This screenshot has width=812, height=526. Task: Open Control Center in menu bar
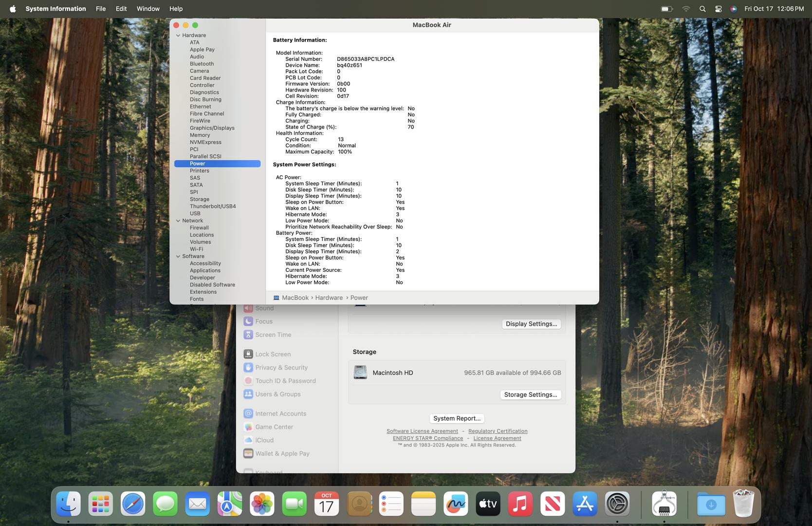click(x=718, y=9)
